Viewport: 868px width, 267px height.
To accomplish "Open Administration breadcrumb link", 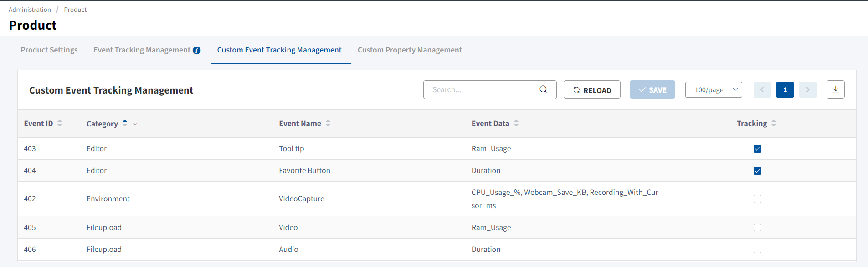I will [x=30, y=10].
